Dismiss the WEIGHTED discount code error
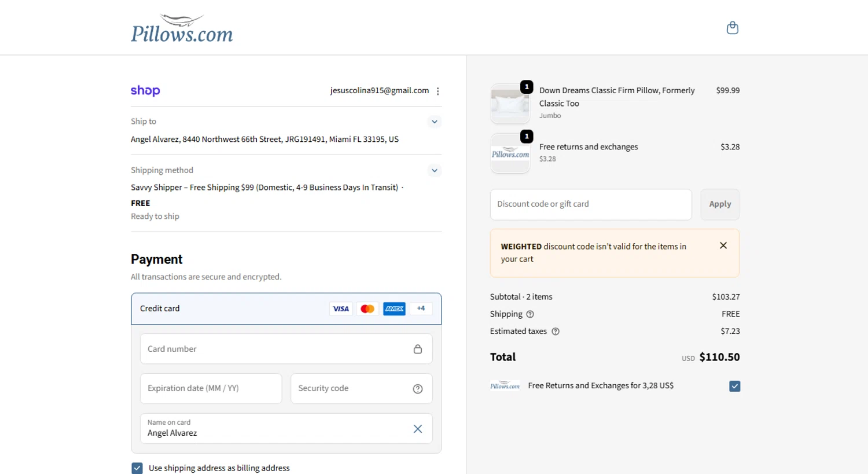Screen dimensions: 868x474 pyautogui.click(x=723, y=245)
